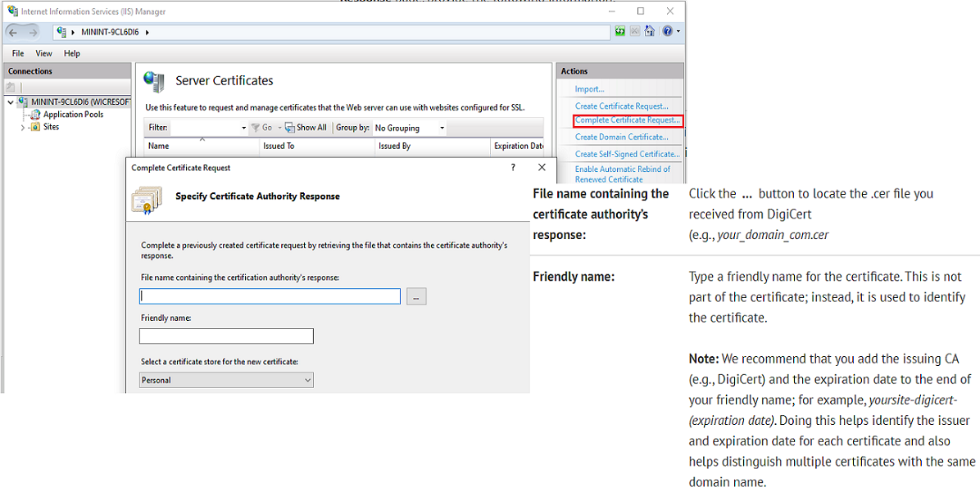The height and width of the screenshot is (492, 980).
Task: Click the Forward navigation arrow
Action: pyautogui.click(x=33, y=32)
